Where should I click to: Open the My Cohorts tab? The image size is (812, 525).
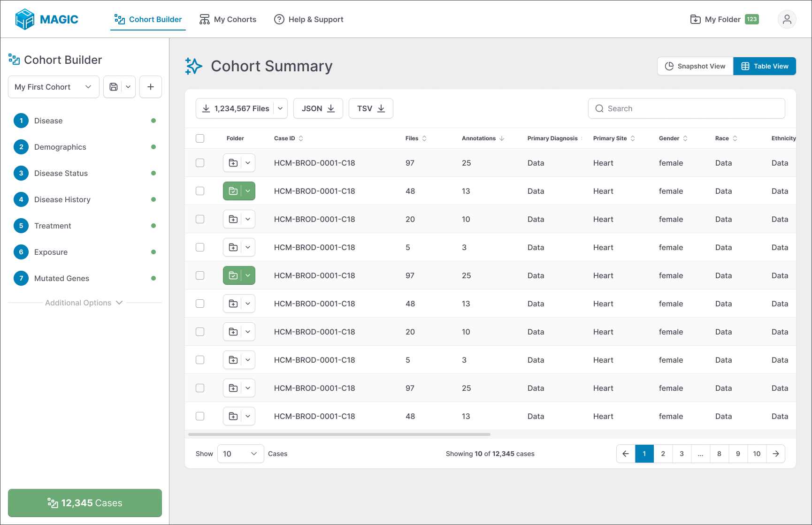228,19
